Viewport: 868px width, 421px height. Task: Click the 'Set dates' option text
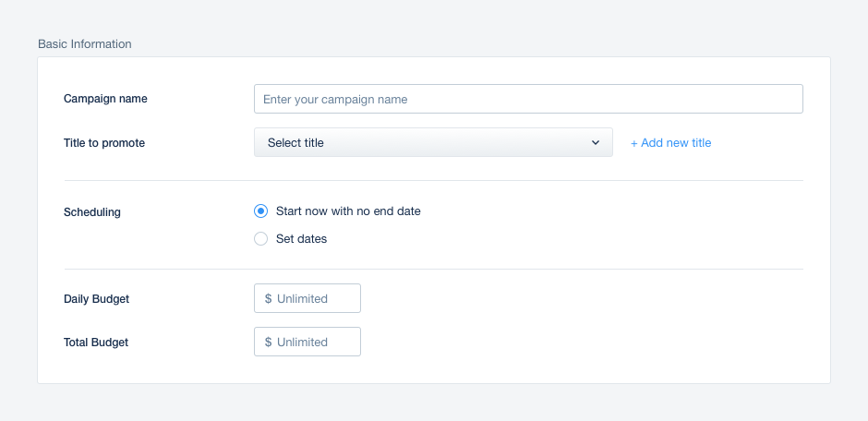tap(301, 238)
